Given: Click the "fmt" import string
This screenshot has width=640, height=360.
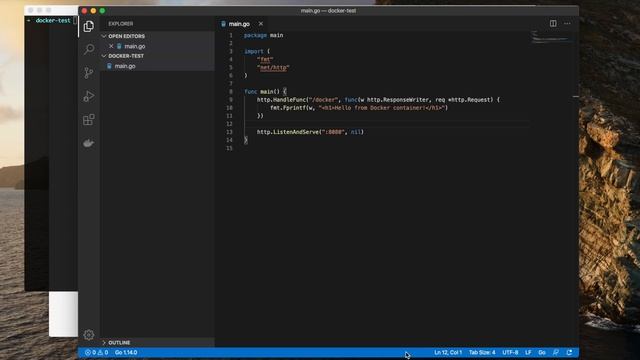Looking at the screenshot, I should [265, 59].
